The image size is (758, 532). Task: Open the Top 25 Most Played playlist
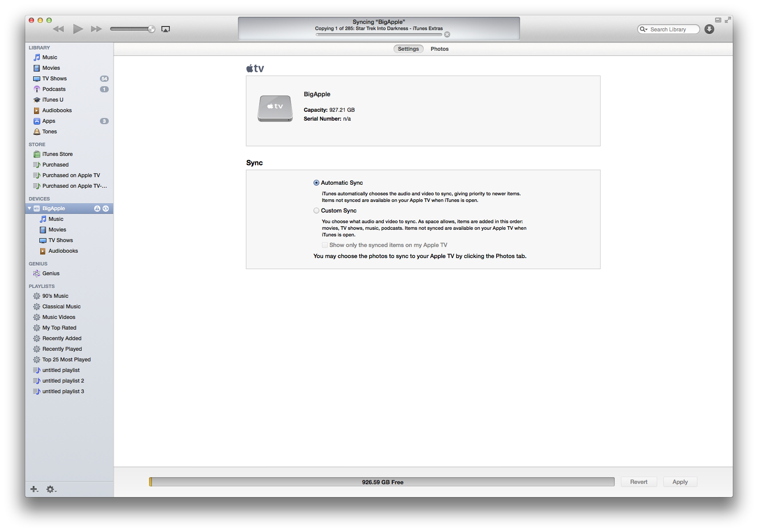[x=69, y=360]
